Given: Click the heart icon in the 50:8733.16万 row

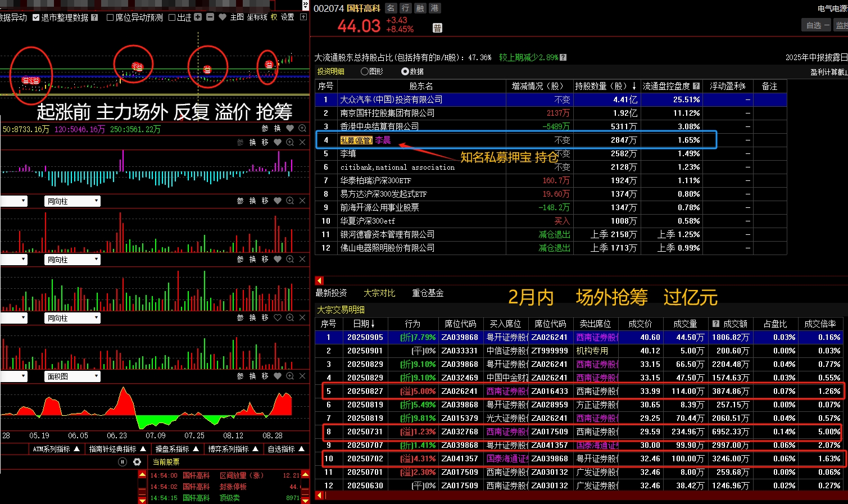Looking at the screenshot, I should tap(290, 129).
